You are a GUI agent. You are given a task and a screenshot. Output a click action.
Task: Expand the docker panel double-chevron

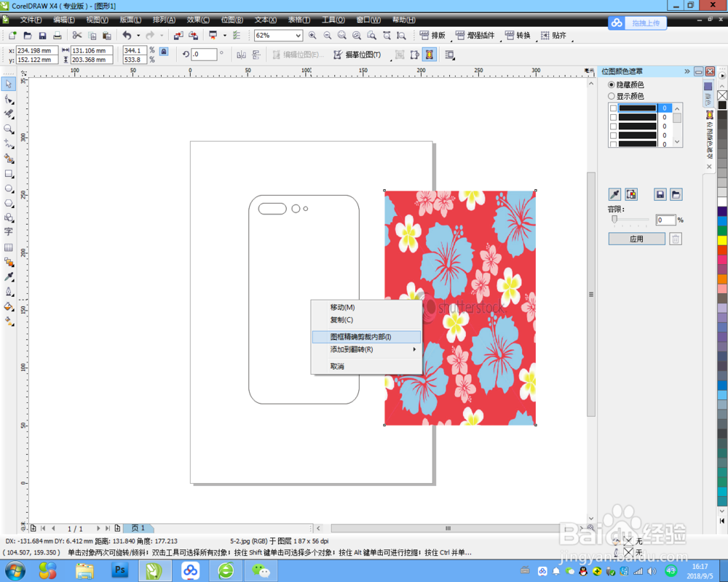[x=687, y=71]
